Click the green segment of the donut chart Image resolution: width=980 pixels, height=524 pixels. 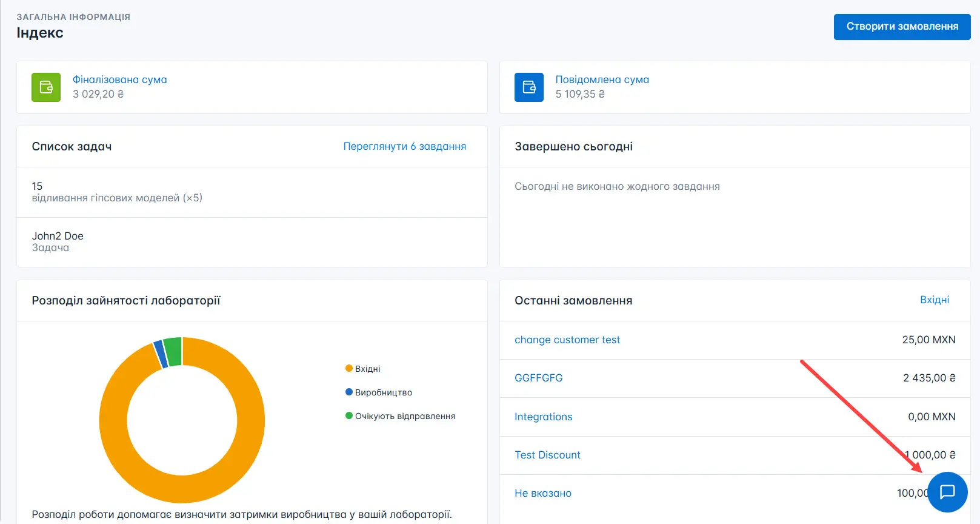point(173,352)
